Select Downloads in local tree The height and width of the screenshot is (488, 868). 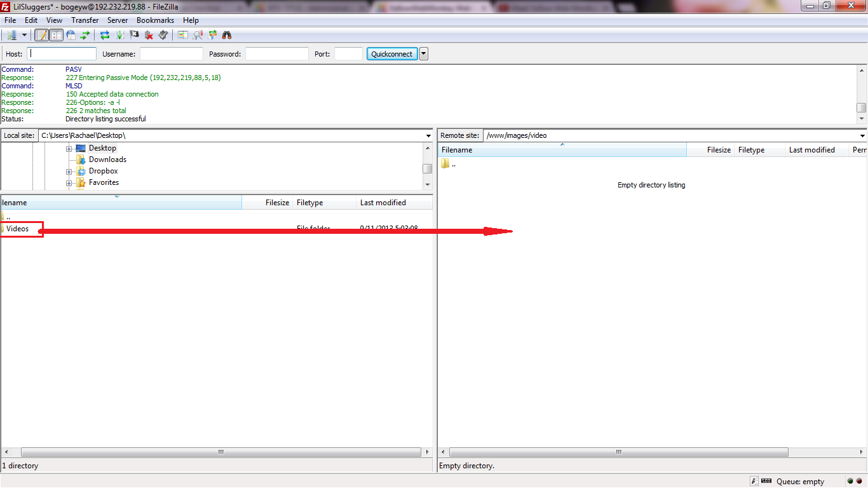pyautogui.click(x=107, y=159)
